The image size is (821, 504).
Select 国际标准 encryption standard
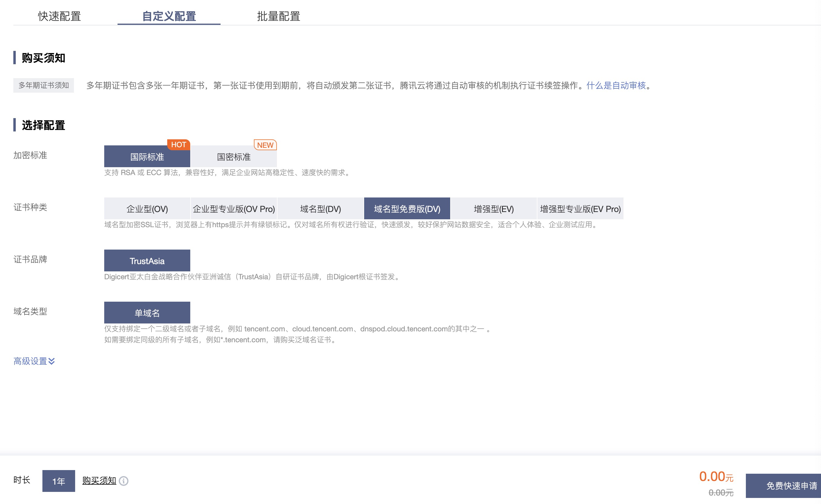147,157
